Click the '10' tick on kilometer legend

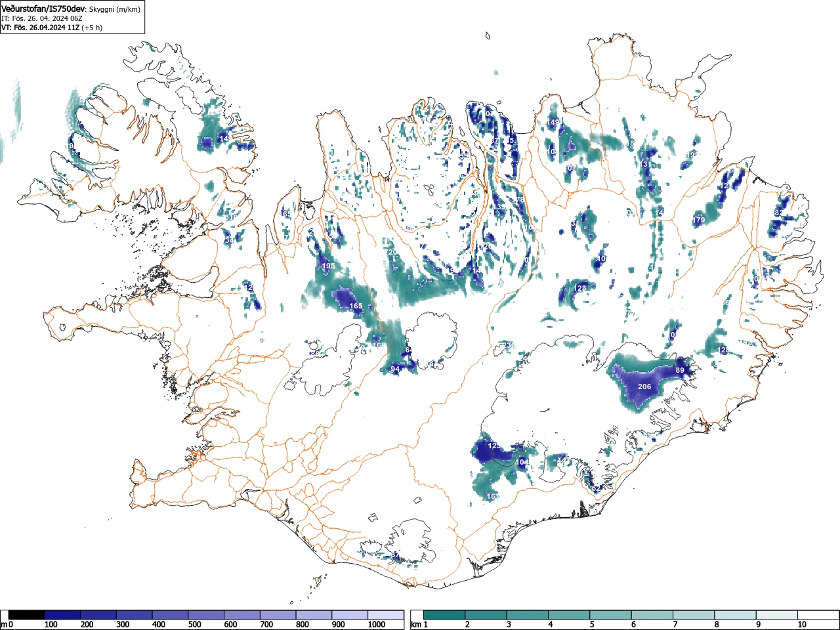click(x=802, y=625)
